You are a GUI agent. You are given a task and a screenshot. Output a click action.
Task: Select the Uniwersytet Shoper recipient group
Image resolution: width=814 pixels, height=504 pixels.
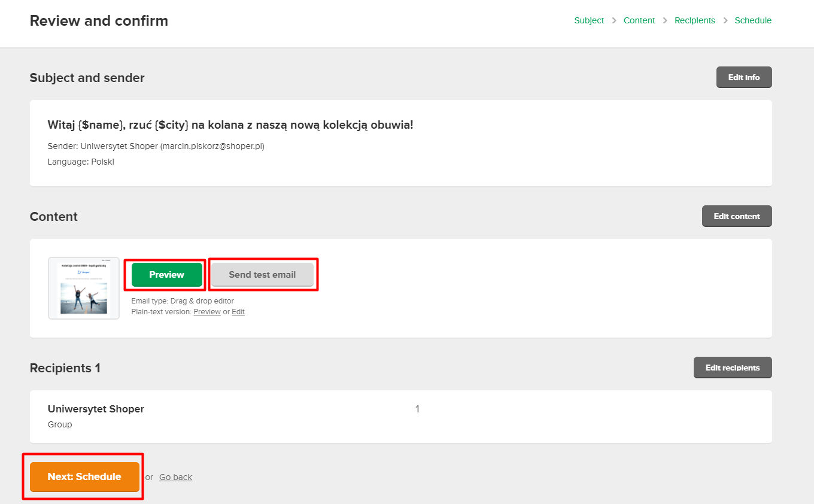coord(96,409)
